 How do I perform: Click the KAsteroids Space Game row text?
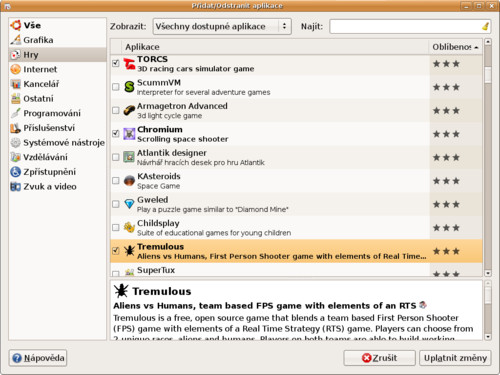coord(159,186)
